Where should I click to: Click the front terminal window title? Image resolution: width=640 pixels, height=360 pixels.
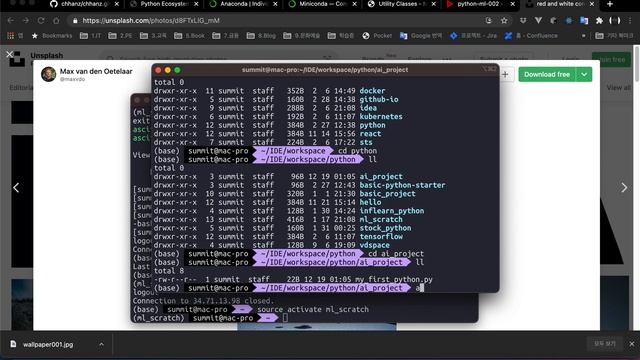pos(325,70)
